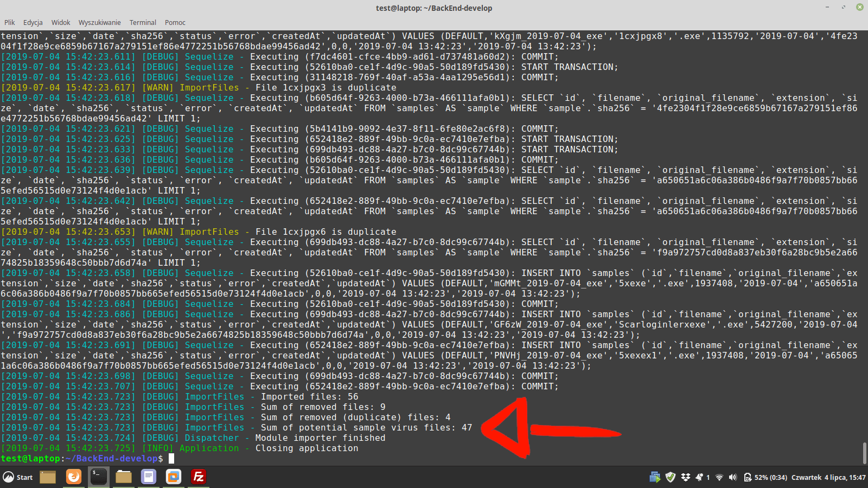Click the filename 'PNVHj_2019-07-04_exe' in INSERT statement
The height and width of the screenshot is (488, 868).
pyautogui.click(x=548, y=356)
